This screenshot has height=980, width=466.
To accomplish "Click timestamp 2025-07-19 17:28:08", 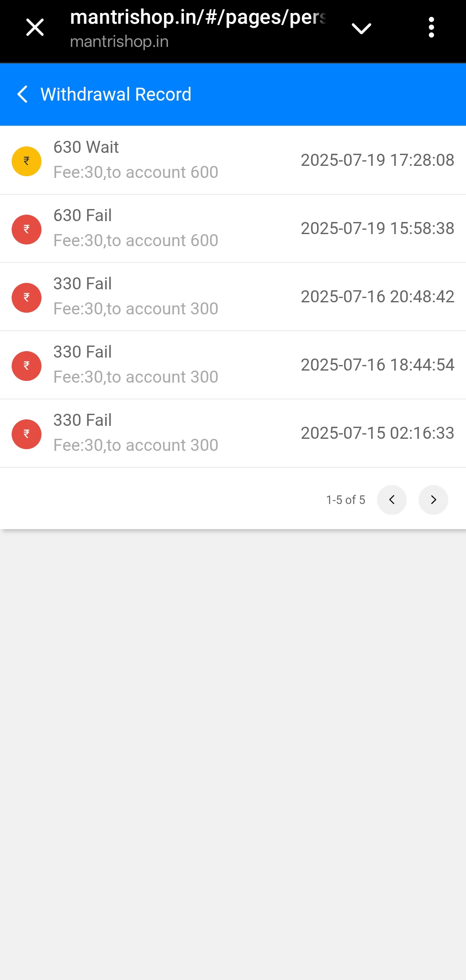I will [x=377, y=160].
